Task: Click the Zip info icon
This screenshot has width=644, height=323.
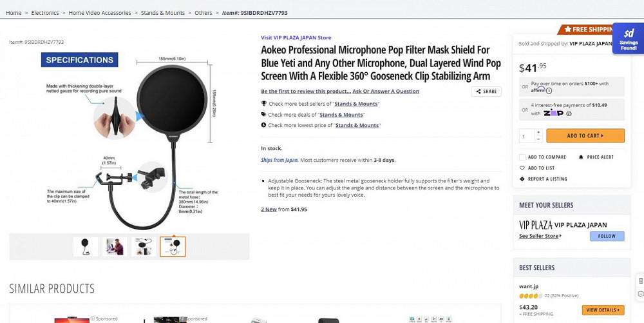Action: click(x=569, y=113)
